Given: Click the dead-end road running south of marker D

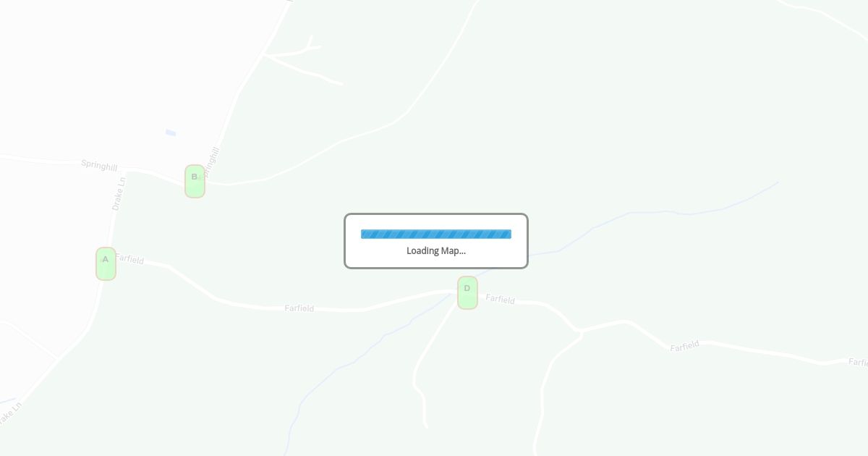Looking at the screenshot, I should [422, 376].
